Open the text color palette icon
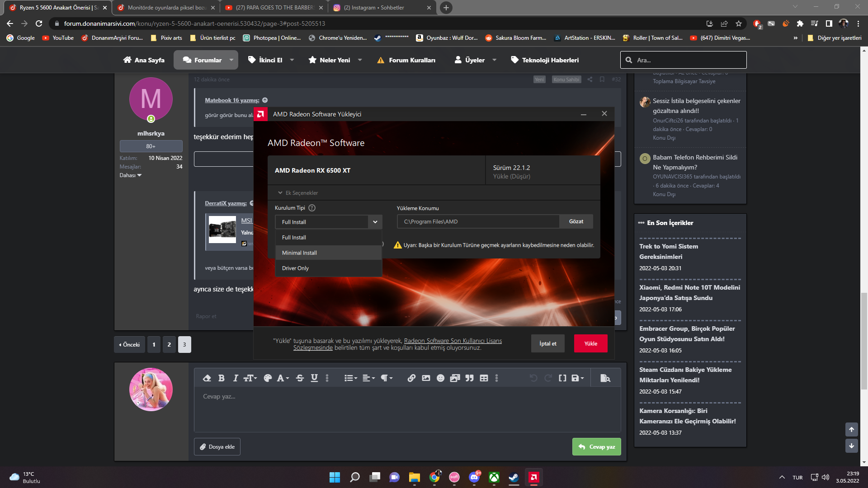The height and width of the screenshot is (488, 868). pyautogui.click(x=268, y=378)
